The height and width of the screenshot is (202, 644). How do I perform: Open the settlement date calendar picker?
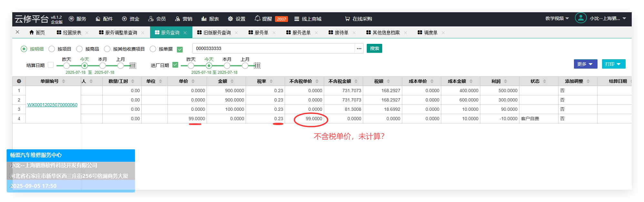coord(133,66)
